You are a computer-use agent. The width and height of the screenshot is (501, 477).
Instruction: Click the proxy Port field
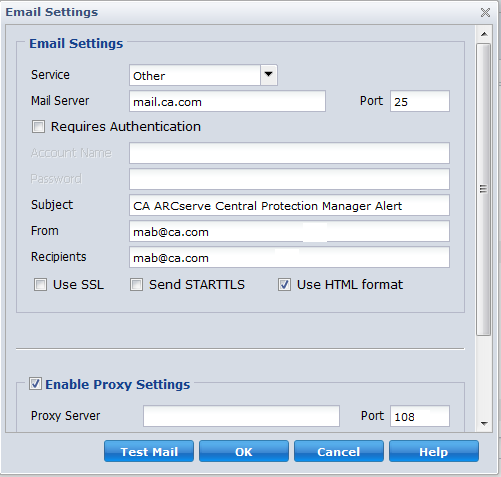point(420,416)
